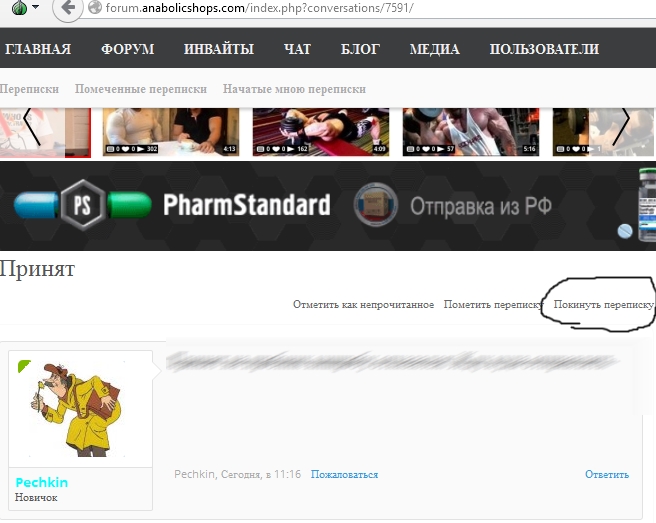Open the ФОРУМ navigation item

click(x=128, y=49)
